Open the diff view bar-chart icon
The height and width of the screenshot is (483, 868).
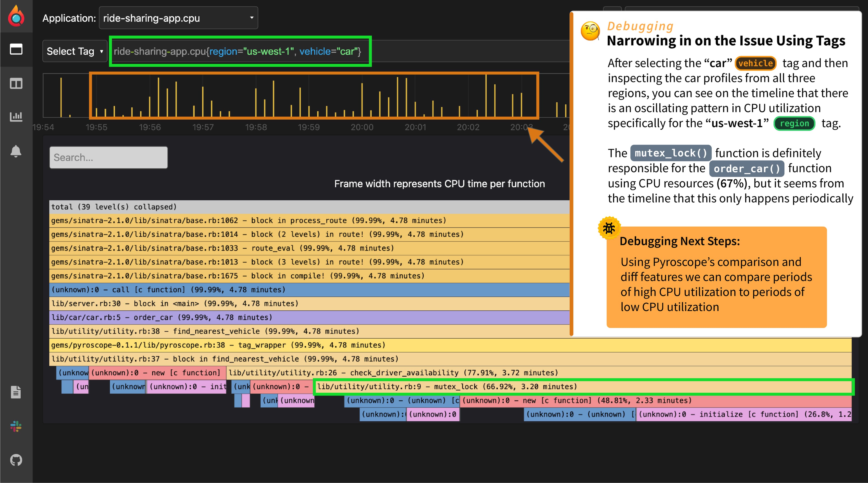tap(16, 117)
